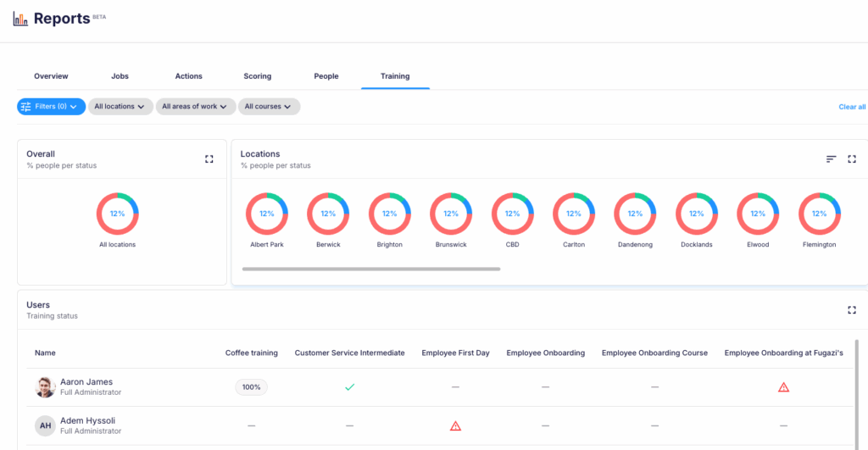Image resolution: width=868 pixels, height=450 pixels.
Task: Click the Clear all link
Action: (x=852, y=107)
